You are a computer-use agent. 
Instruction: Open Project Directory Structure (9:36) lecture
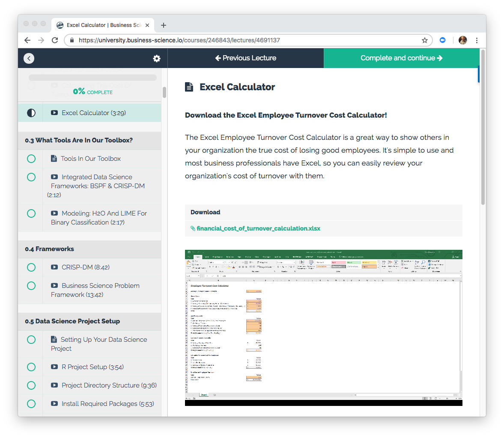(109, 385)
